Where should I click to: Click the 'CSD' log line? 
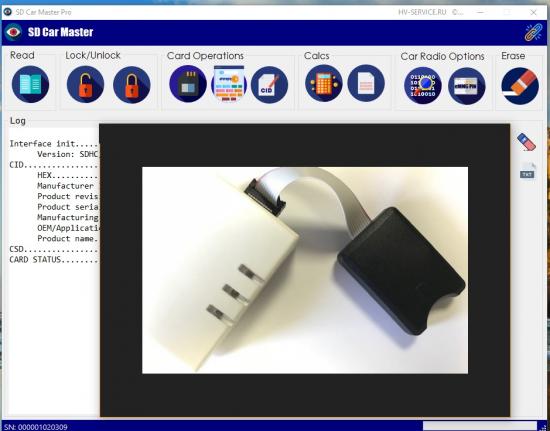pos(54,249)
